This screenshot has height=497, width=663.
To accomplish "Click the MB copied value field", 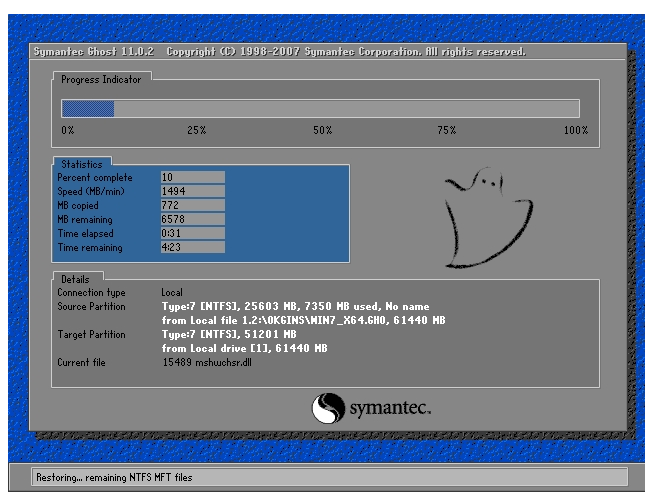I will pyautogui.click(x=192, y=205).
